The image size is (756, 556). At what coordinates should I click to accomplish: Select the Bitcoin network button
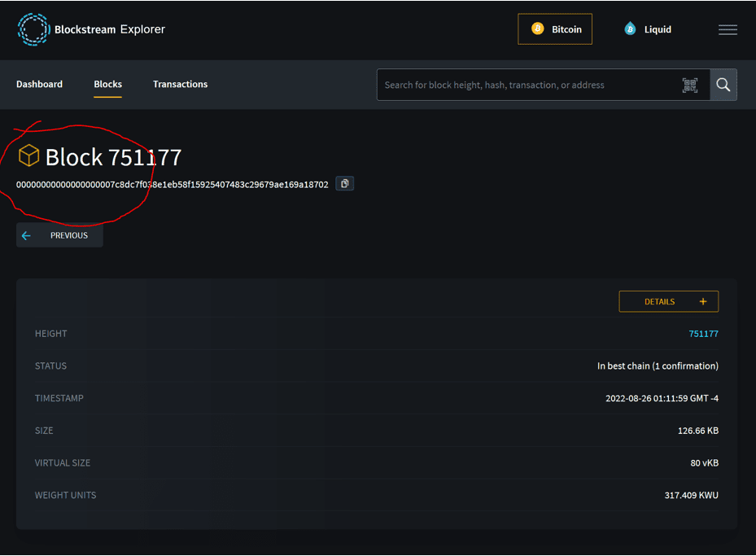555,29
